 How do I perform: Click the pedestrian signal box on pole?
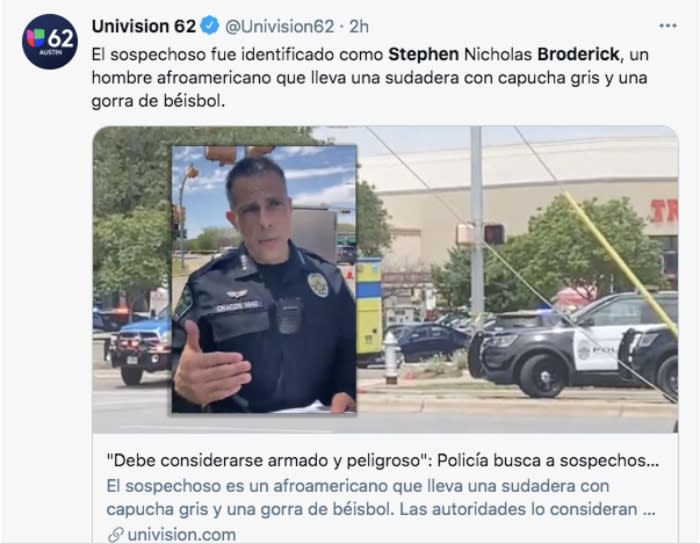[x=494, y=234]
